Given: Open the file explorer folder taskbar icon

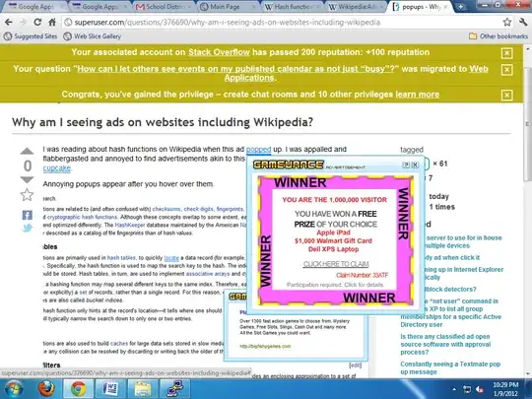Looking at the screenshot, I should tap(143, 389).
